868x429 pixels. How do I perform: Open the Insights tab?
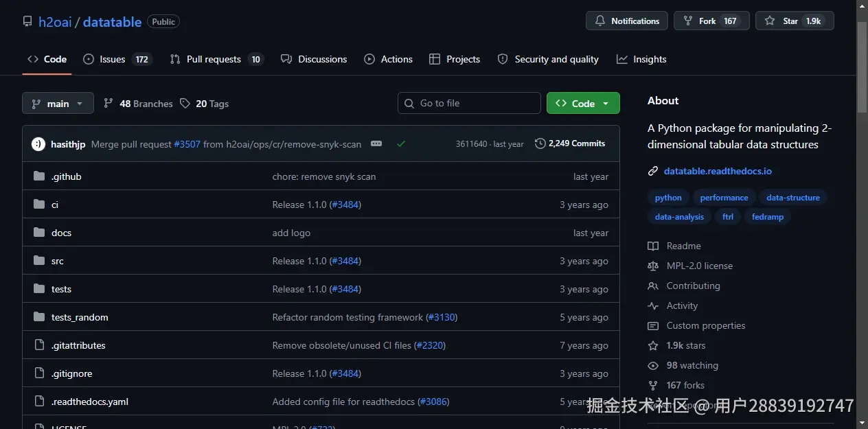pyautogui.click(x=641, y=59)
